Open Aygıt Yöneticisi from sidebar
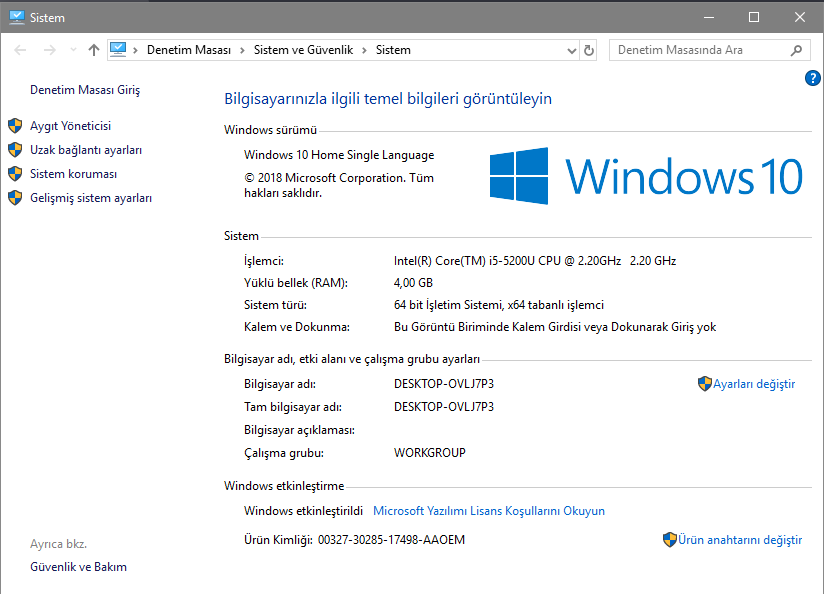 [70, 126]
